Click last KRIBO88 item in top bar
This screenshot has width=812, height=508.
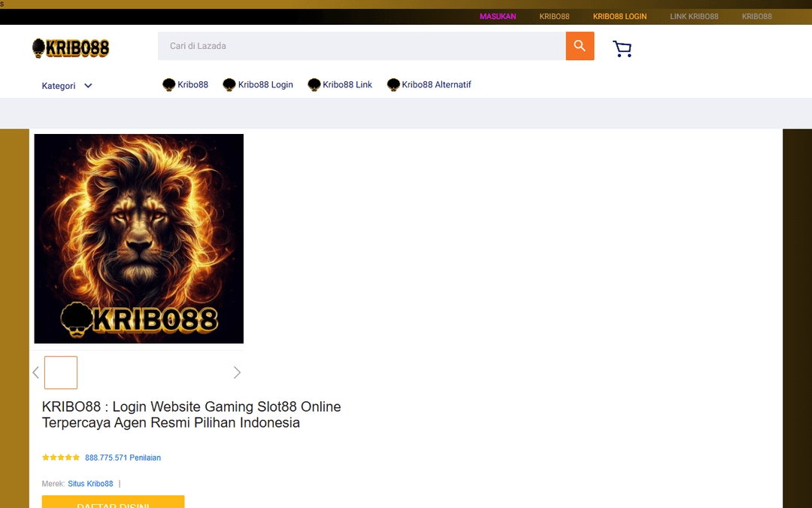coord(756,17)
